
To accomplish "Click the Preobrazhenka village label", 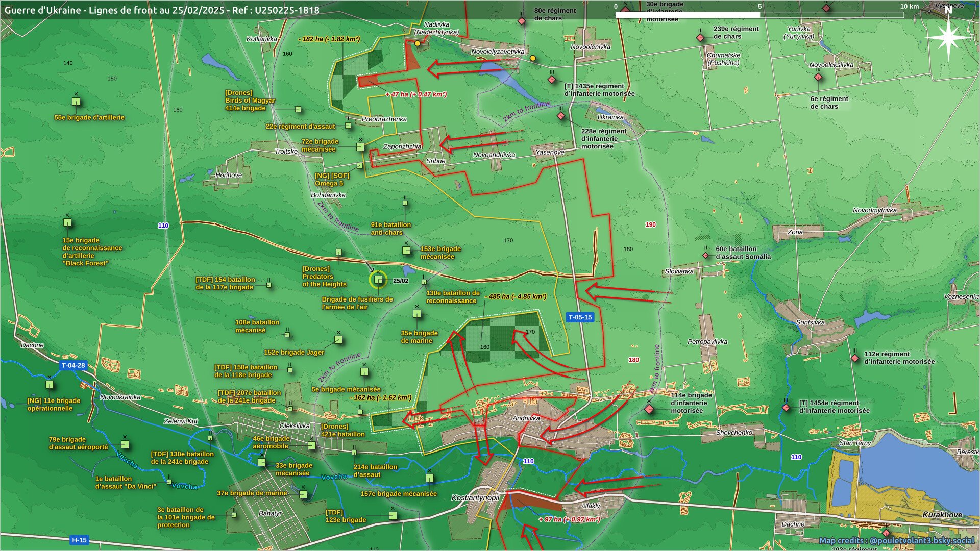I will pyautogui.click(x=384, y=119).
